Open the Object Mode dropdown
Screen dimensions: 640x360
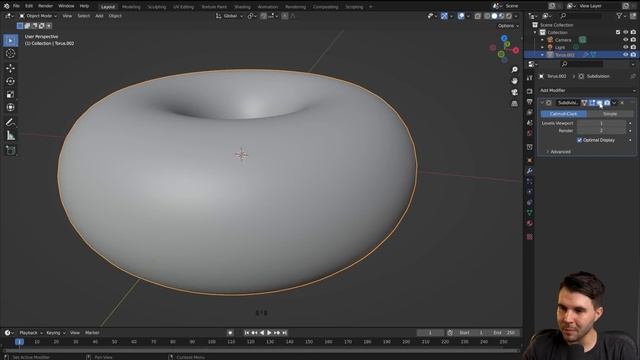38,16
